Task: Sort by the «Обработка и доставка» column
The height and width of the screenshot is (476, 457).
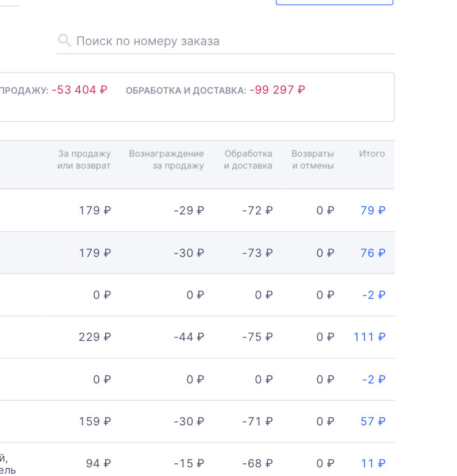Action: coord(247,159)
